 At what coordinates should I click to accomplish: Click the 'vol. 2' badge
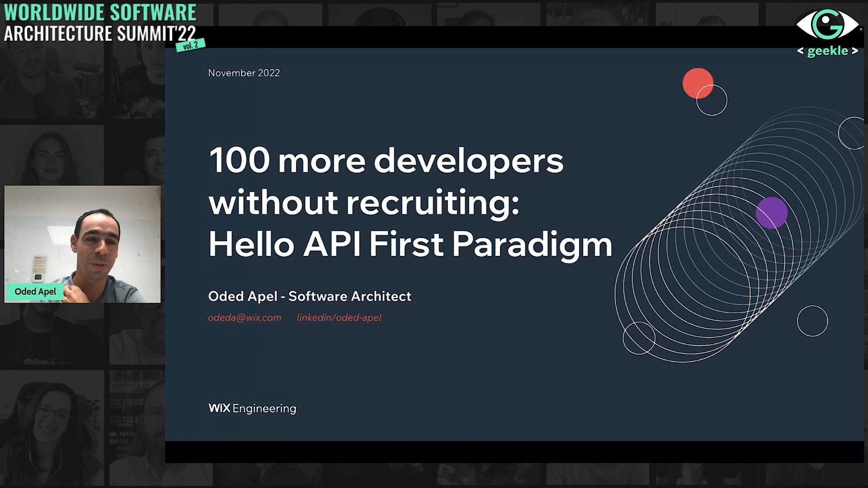[191, 45]
